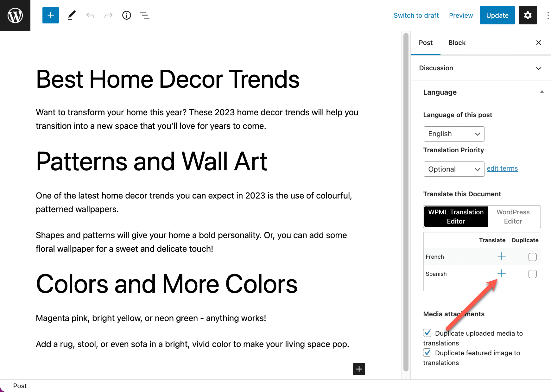Viewport: 551px width, 392px height.
Task: Open the Optional translation priority dropdown
Action: point(454,169)
